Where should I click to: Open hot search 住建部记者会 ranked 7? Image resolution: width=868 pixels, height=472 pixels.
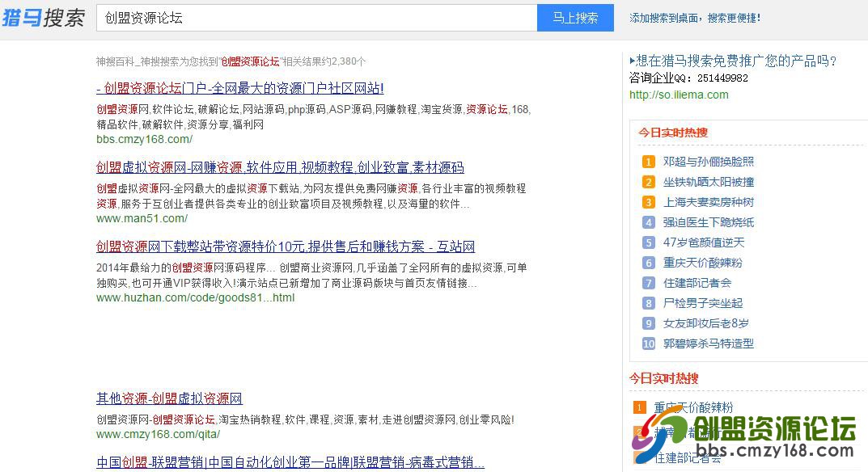pos(697,284)
